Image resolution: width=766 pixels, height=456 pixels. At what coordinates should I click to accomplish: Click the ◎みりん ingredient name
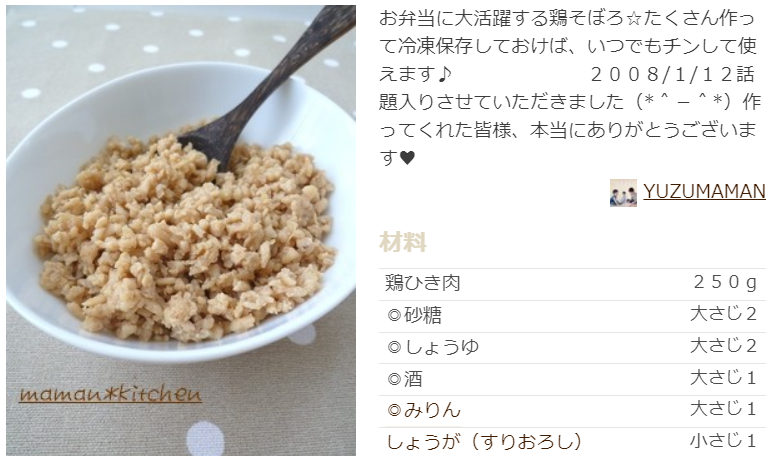click(x=424, y=410)
